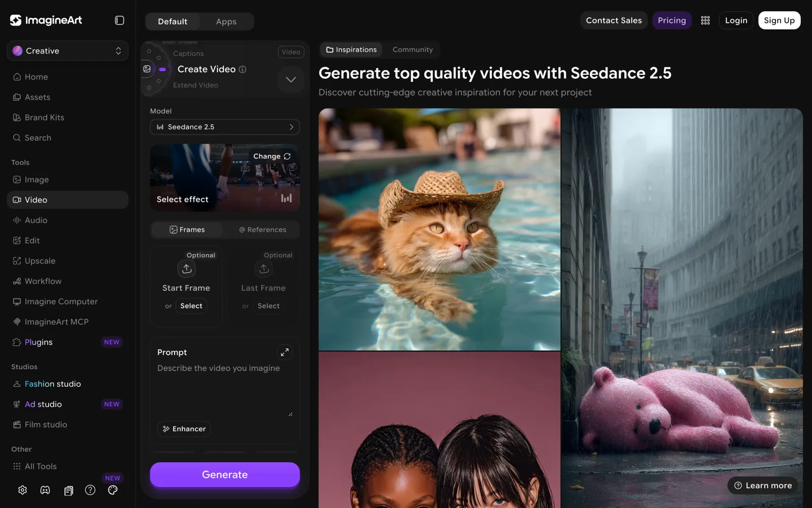Image resolution: width=812 pixels, height=508 pixels.
Task: Click Contact Sales button
Action: 614,20
